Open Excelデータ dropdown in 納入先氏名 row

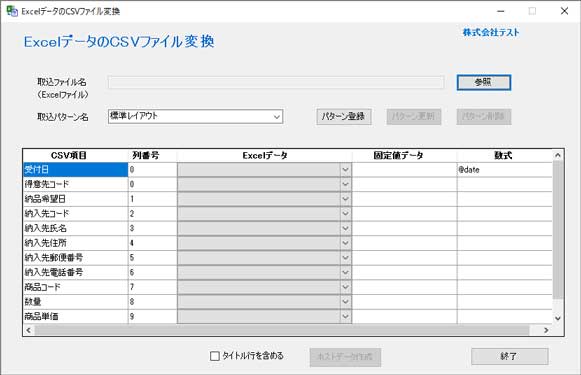345,228
